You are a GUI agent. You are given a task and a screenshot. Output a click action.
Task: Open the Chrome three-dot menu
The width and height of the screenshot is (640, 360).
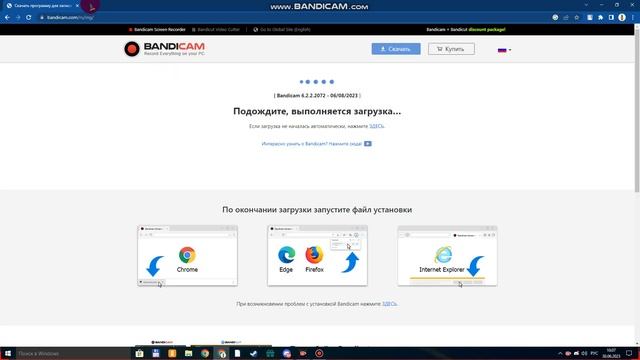(x=633, y=18)
